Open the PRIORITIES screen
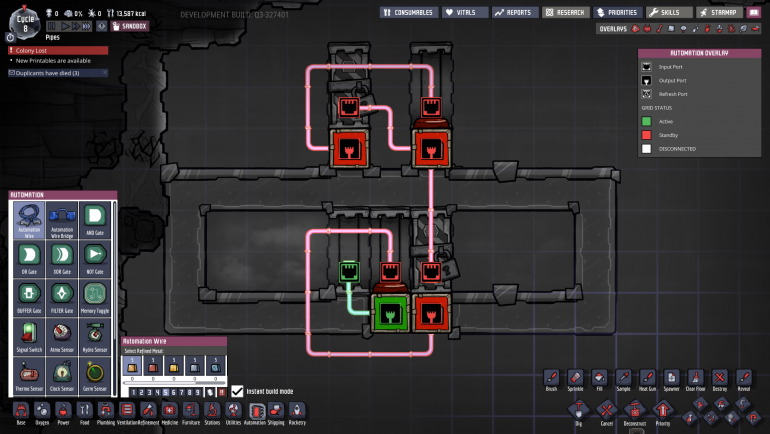This screenshot has width=770, height=434. [617, 12]
